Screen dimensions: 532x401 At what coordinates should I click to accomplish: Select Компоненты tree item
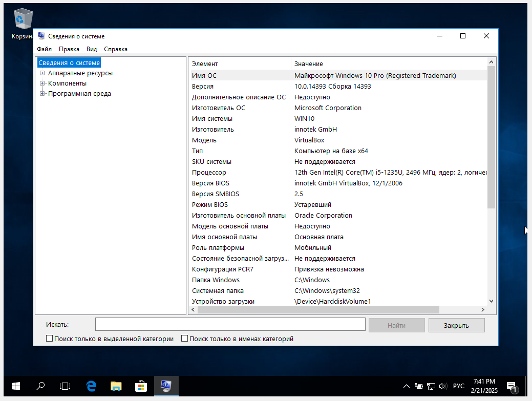(67, 83)
